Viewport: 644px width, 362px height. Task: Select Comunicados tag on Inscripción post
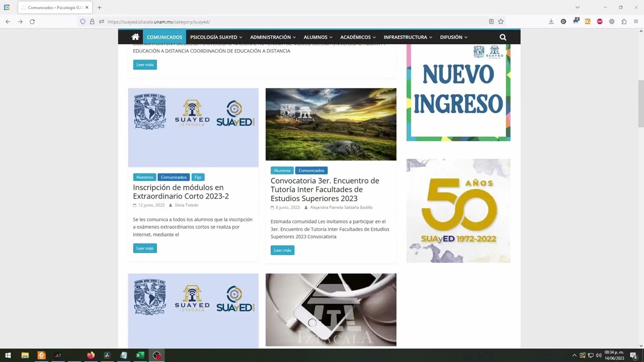(174, 177)
